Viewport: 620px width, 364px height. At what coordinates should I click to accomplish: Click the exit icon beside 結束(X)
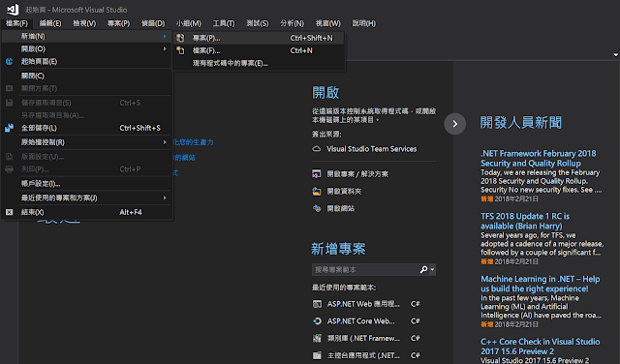coord(9,212)
